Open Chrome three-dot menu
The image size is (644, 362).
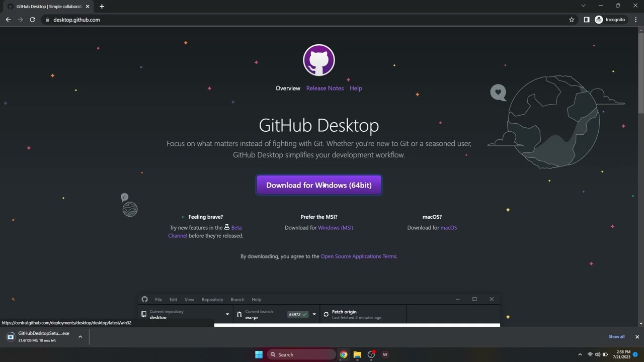pyautogui.click(x=636, y=20)
